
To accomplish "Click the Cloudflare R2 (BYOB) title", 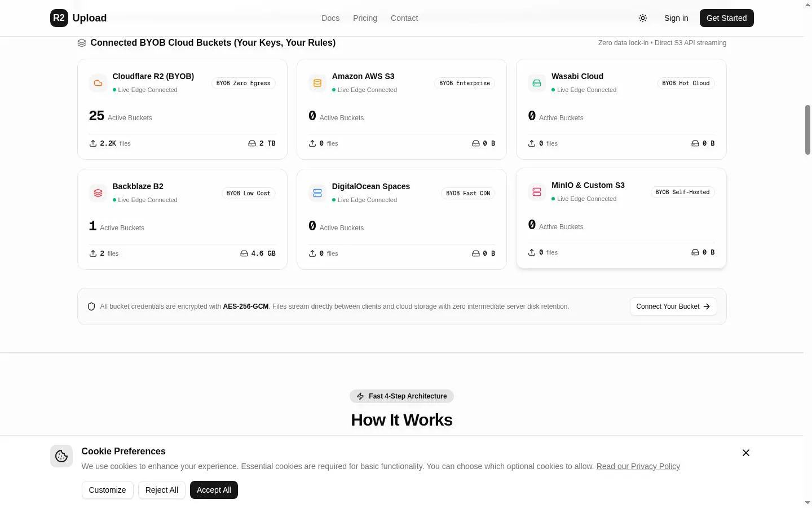I will click(x=153, y=76).
